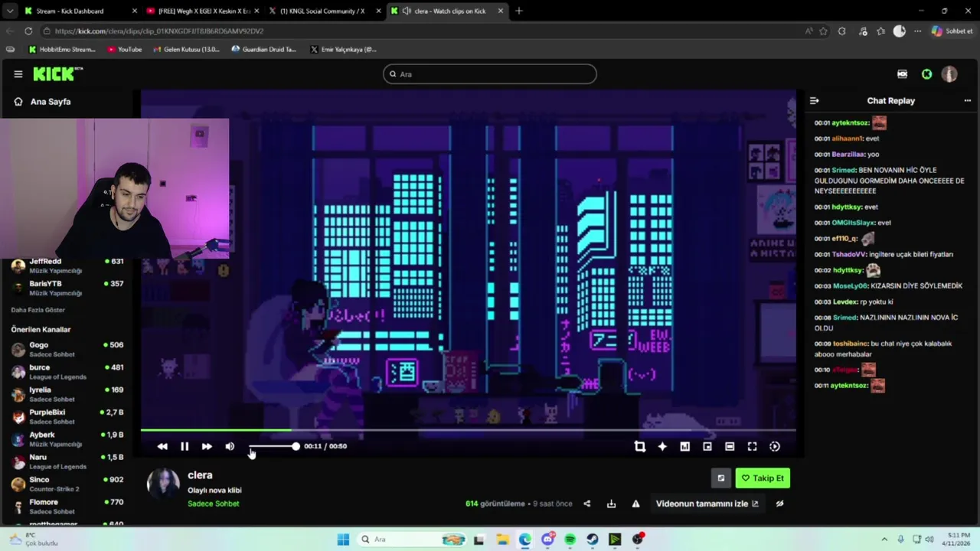Adjust the volume slider handle
The image size is (980, 551).
(296, 446)
